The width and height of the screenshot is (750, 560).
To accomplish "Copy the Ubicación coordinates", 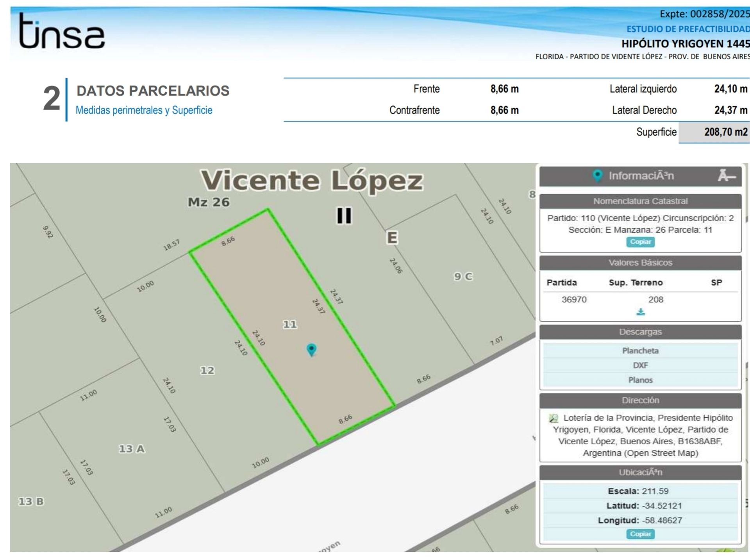I will (640, 534).
